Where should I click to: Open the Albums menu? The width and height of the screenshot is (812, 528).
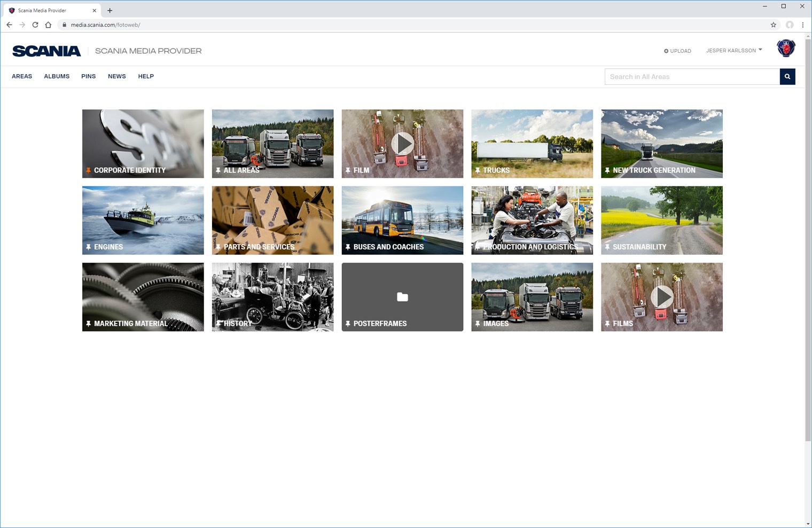[57, 76]
